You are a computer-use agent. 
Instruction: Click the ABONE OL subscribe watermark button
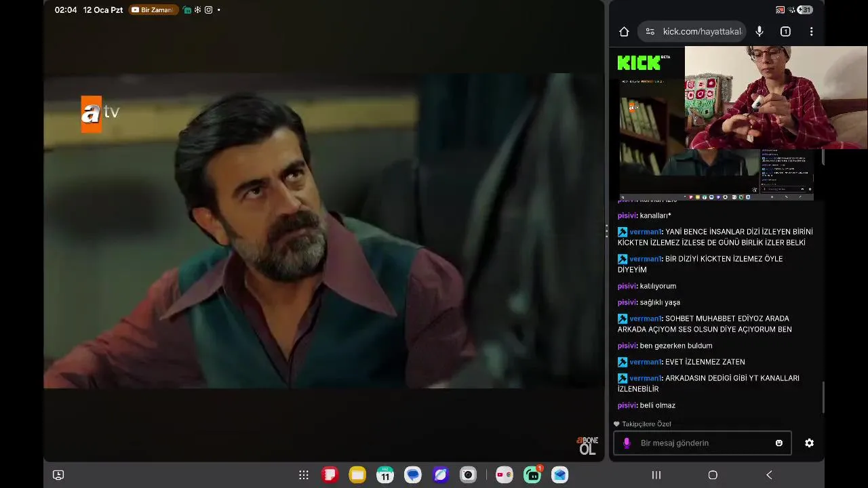(x=587, y=445)
